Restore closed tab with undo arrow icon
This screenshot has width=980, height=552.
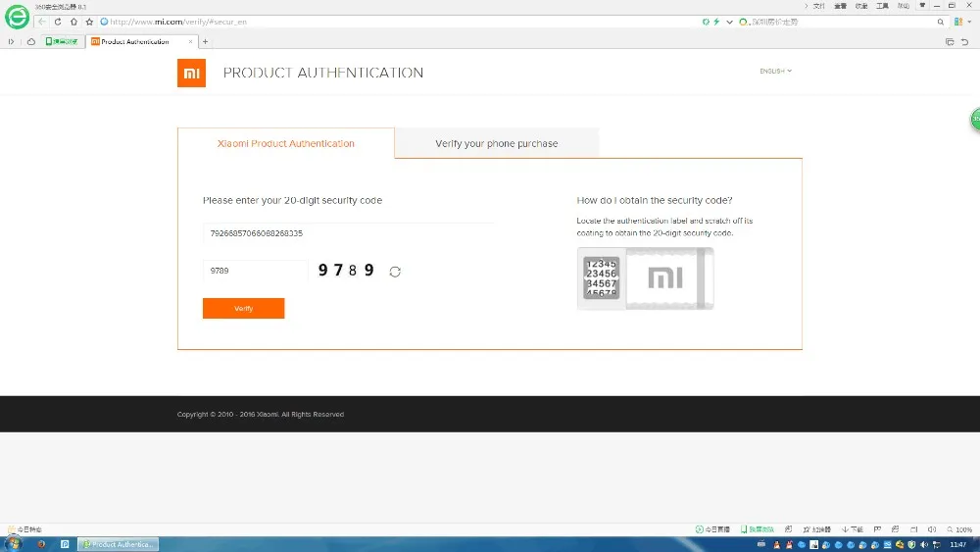pyautogui.click(x=965, y=42)
